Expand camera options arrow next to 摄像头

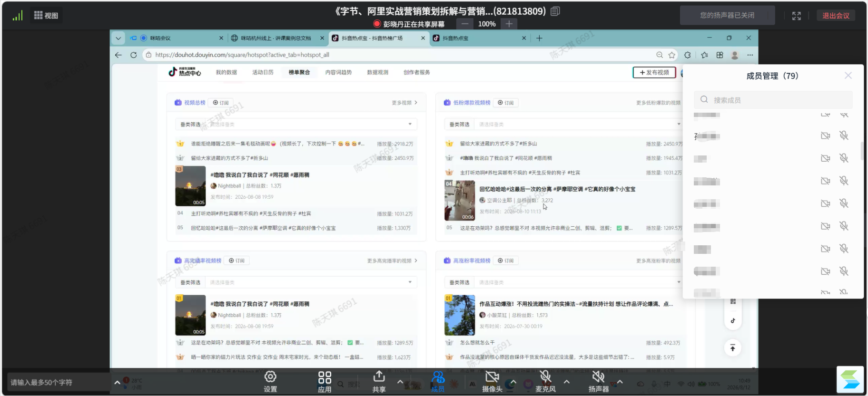tap(513, 381)
